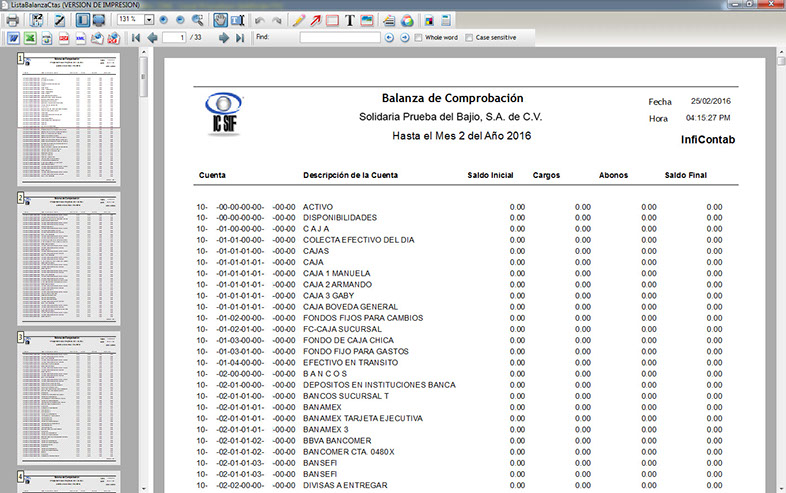Jump to the first page
This screenshot has width=786, height=493.
134,38
